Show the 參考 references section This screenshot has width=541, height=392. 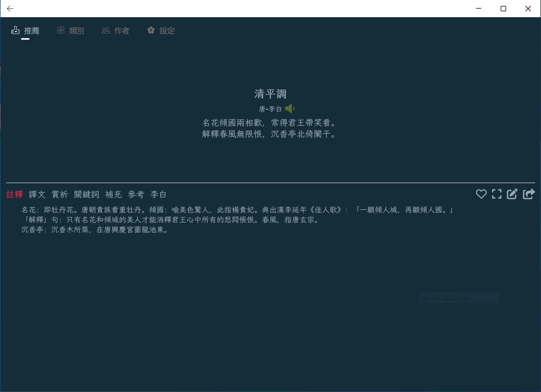click(136, 194)
